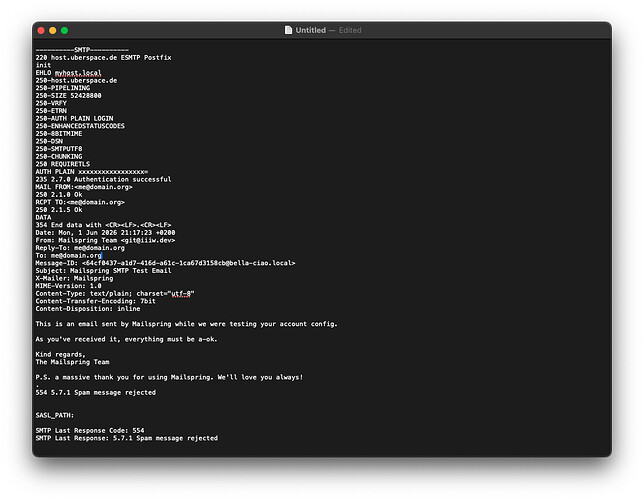Click the '250-8BITMIME' line

pos(59,134)
